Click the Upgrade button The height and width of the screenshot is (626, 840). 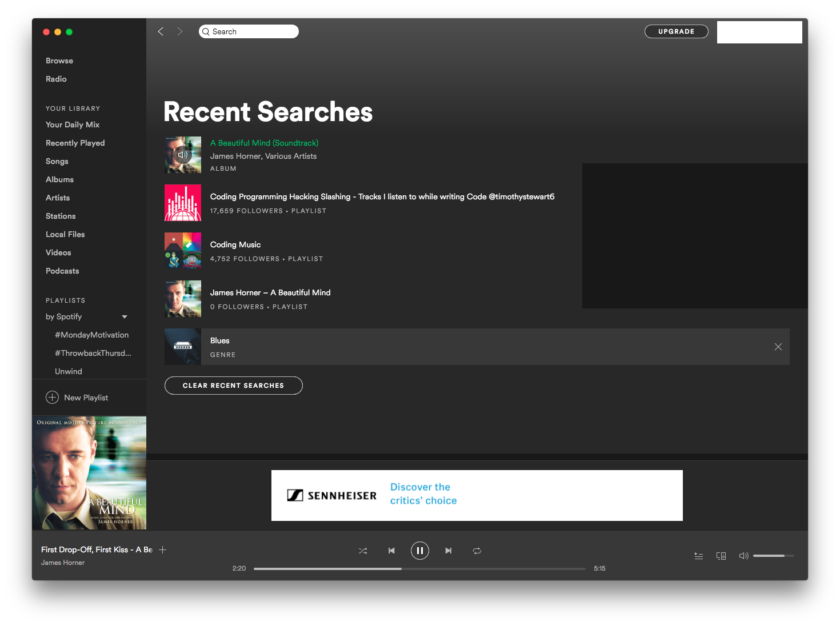pyautogui.click(x=677, y=31)
